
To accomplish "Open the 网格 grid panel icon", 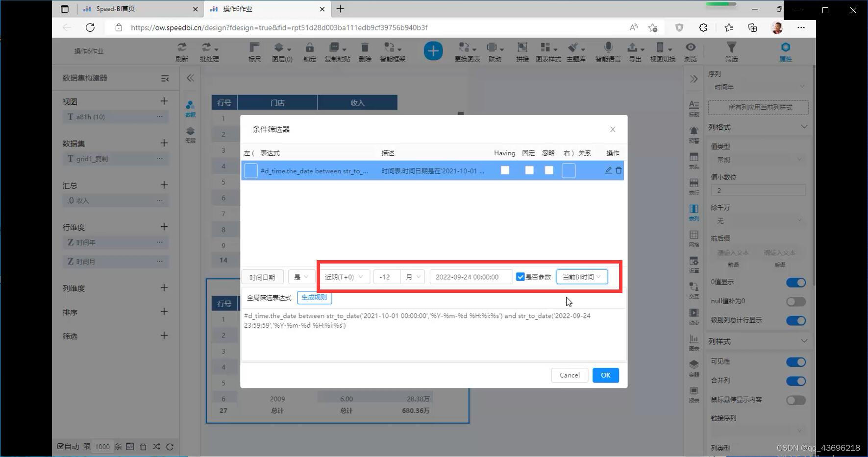I will tap(694, 239).
